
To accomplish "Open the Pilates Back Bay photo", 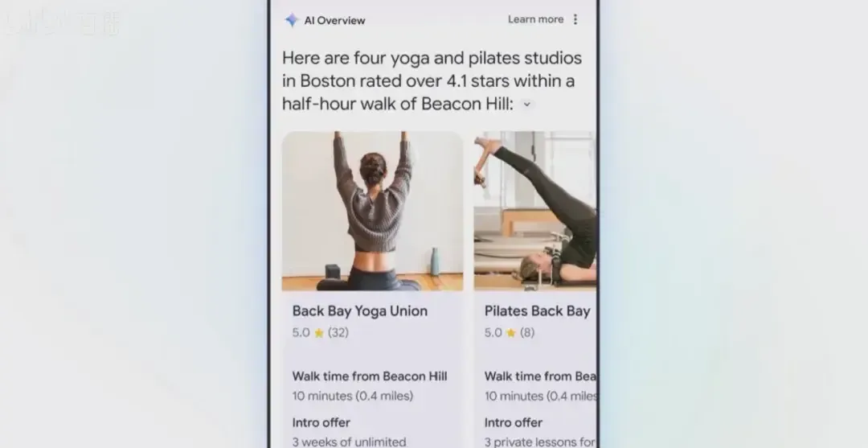I will coord(534,211).
